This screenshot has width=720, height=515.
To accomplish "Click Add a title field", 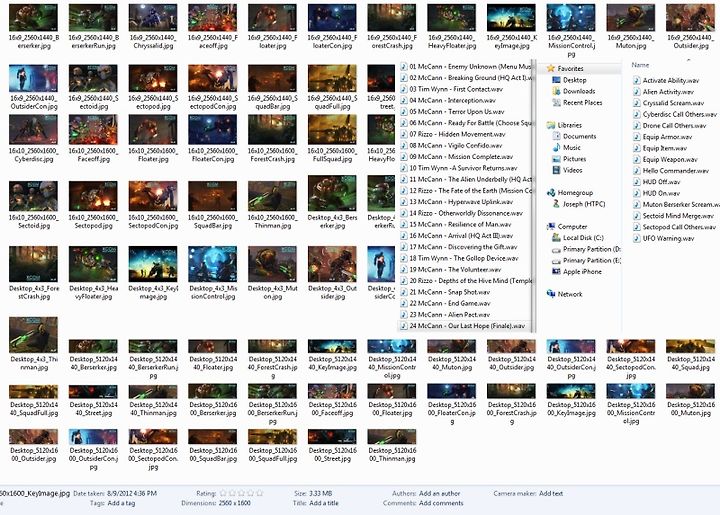I will pos(324,503).
